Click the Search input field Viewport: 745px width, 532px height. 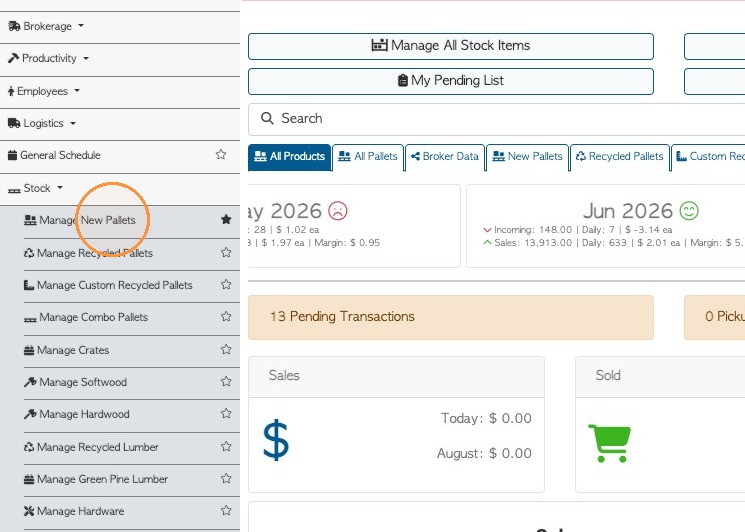tap(497, 119)
